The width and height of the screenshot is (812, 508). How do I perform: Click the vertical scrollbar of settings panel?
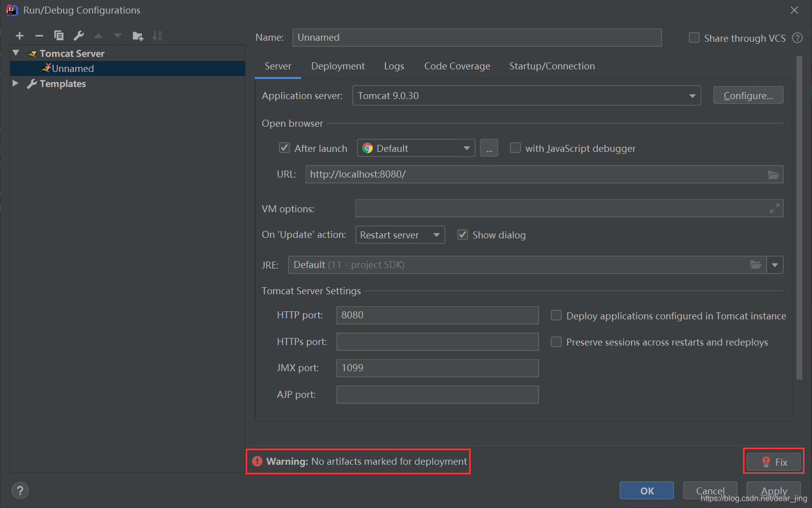[799, 217]
